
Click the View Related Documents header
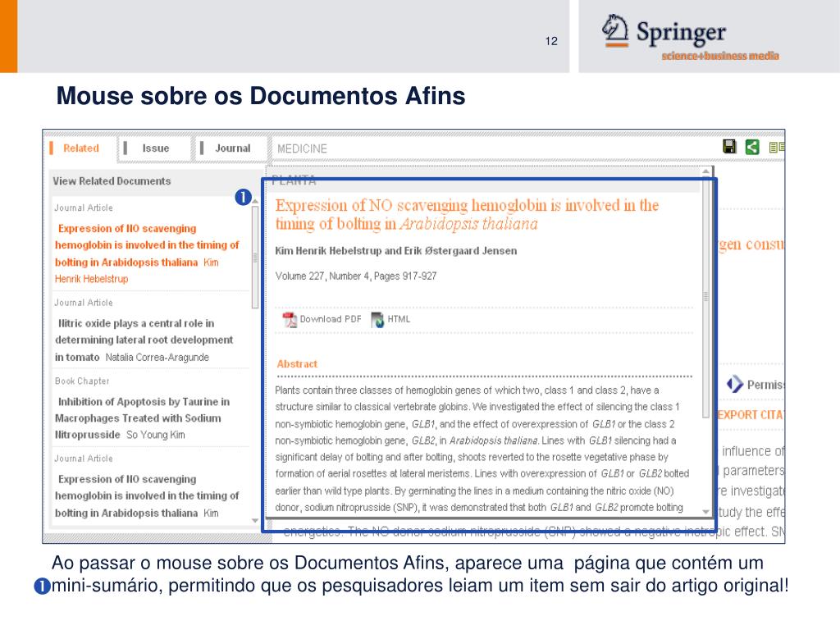coord(112,181)
